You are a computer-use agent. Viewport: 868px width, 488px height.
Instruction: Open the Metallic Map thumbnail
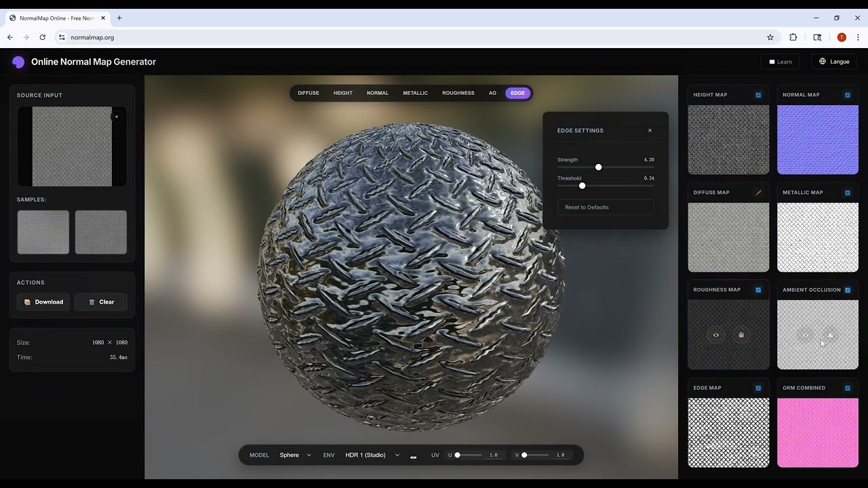click(x=818, y=237)
